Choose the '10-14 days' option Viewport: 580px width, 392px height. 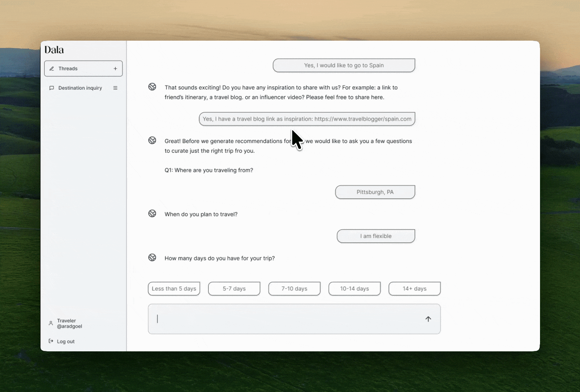click(354, 289)
